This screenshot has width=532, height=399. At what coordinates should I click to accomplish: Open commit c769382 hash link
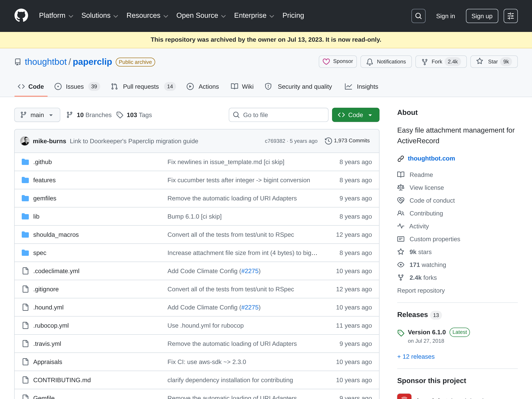tap(275, 141)
